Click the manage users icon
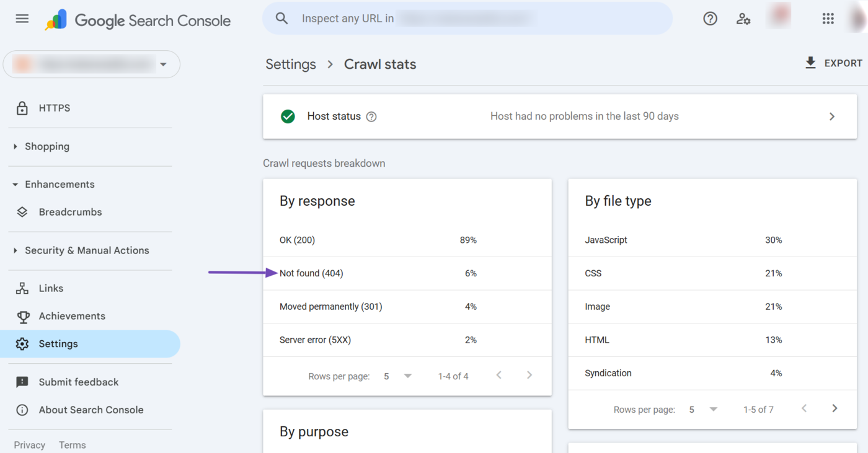 [743, 19]
